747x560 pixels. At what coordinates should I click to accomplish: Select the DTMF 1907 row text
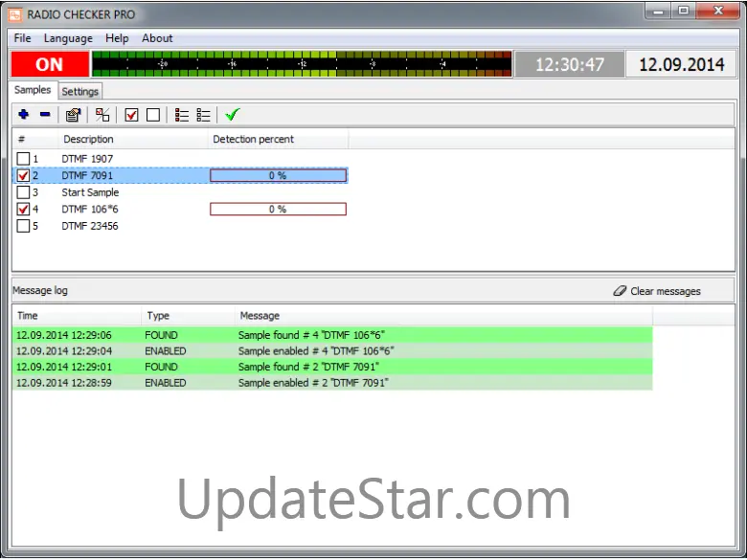87,159
